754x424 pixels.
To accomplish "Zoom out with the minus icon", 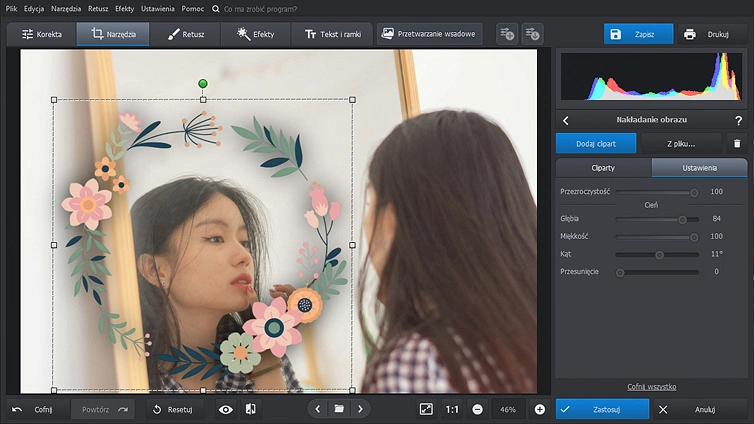I will coord(477,409).
